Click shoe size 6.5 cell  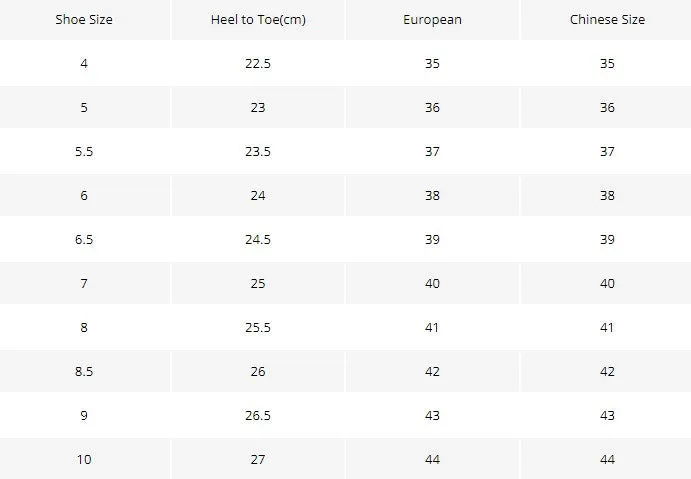pyautogui.click(x=84, y=239)
